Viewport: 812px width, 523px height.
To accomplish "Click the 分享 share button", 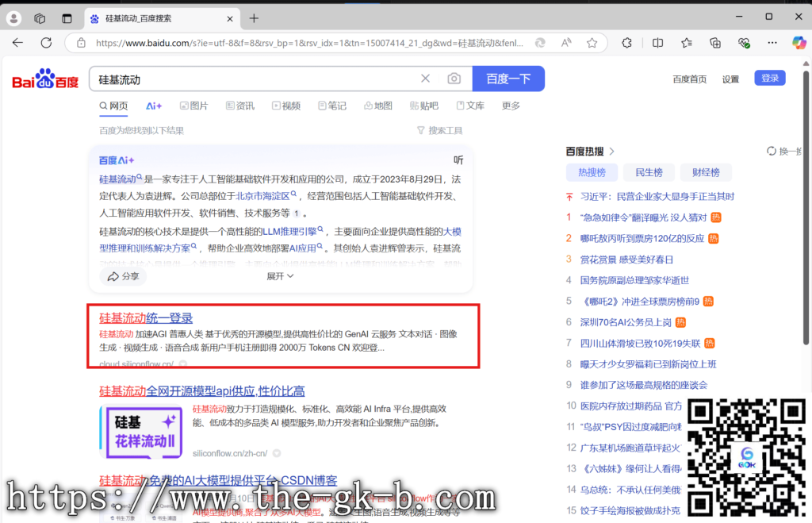I will [x=123, y=276].
